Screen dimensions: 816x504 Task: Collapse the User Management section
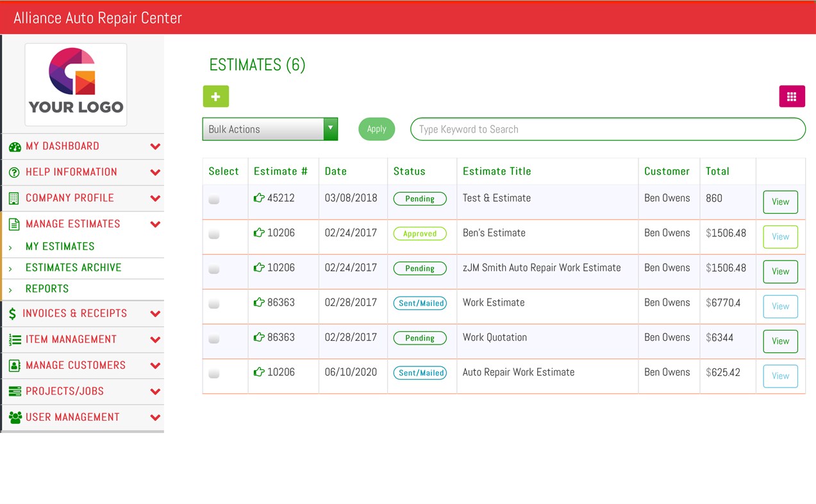(155, 417)
